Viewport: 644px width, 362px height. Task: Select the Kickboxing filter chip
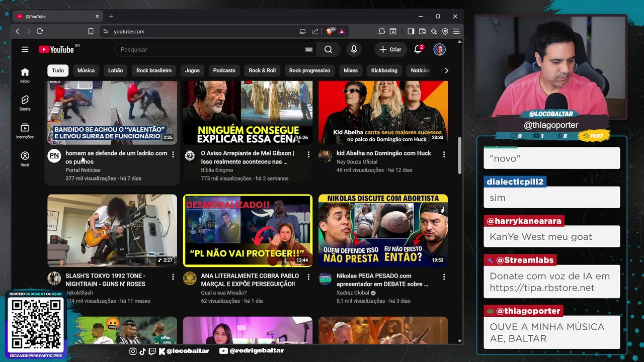384,70
